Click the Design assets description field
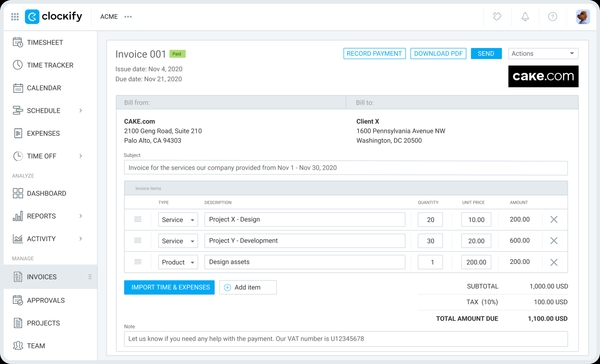Viewport: 600px width, 364px height. [305, 262]
